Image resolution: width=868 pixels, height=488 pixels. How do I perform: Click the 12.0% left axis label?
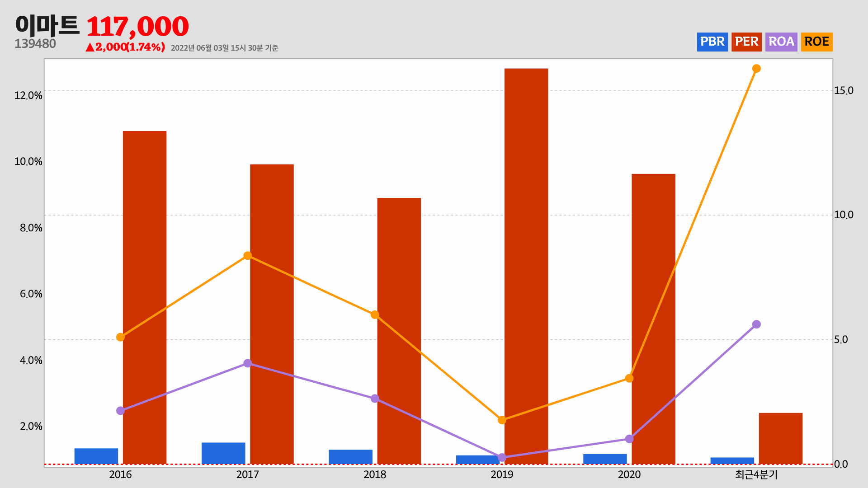28,95
